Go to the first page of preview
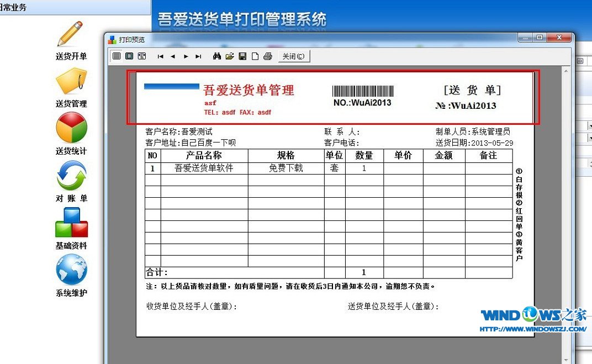 (160, 56)
